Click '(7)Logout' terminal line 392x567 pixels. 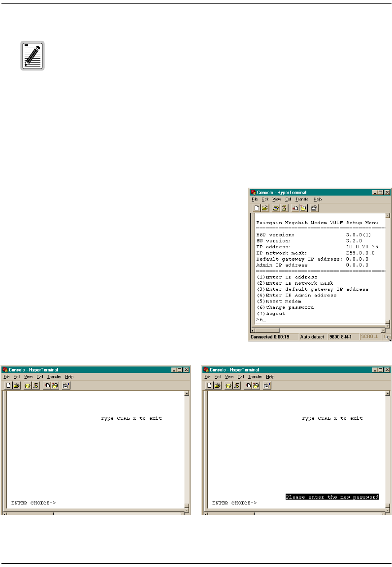point(271,314)
